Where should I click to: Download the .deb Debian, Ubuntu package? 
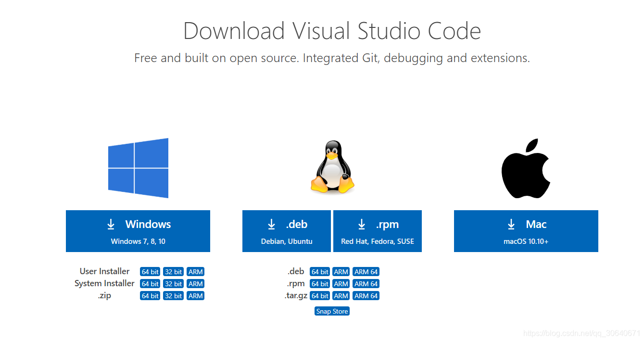287,231
